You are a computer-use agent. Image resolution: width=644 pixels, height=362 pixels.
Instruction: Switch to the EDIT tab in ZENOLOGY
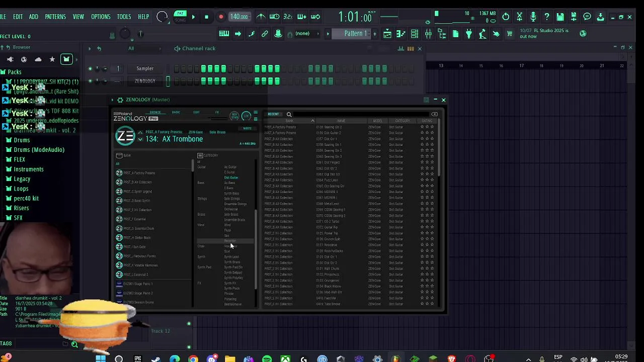click(196, 112)
